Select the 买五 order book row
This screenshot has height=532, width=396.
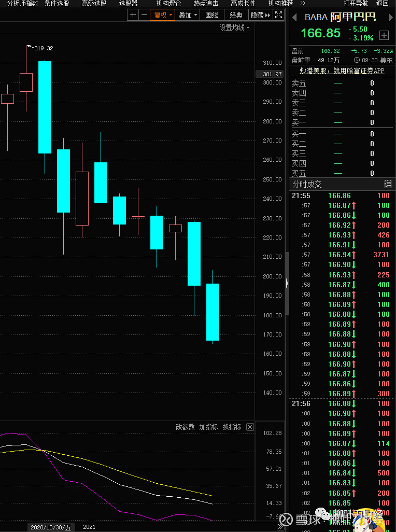(342, 173)
